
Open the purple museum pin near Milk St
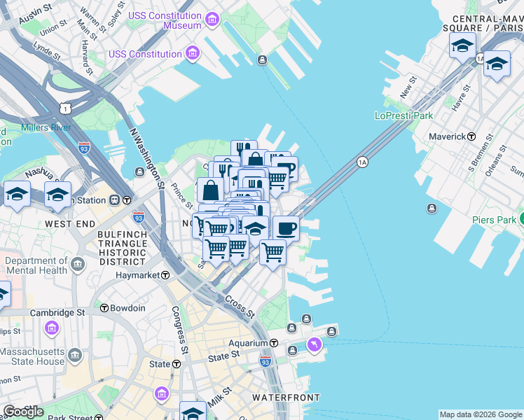pyautogui.click(x=162, y=393)
